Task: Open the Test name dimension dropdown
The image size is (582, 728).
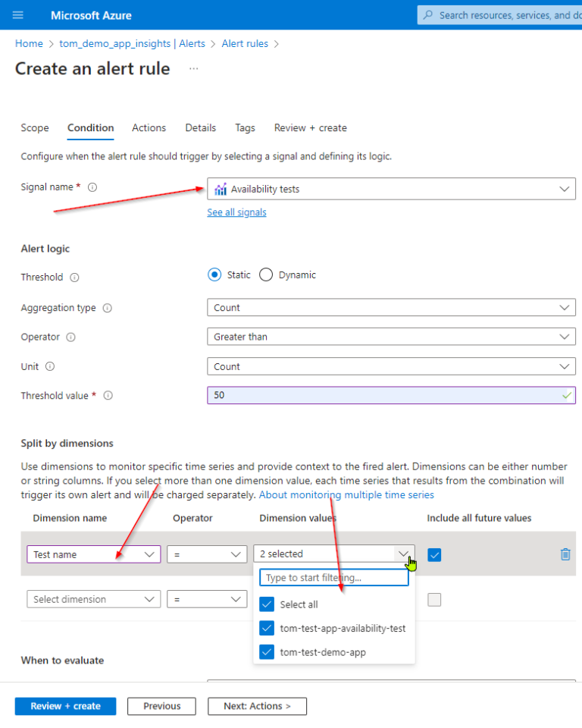Action: pos(94,554)
